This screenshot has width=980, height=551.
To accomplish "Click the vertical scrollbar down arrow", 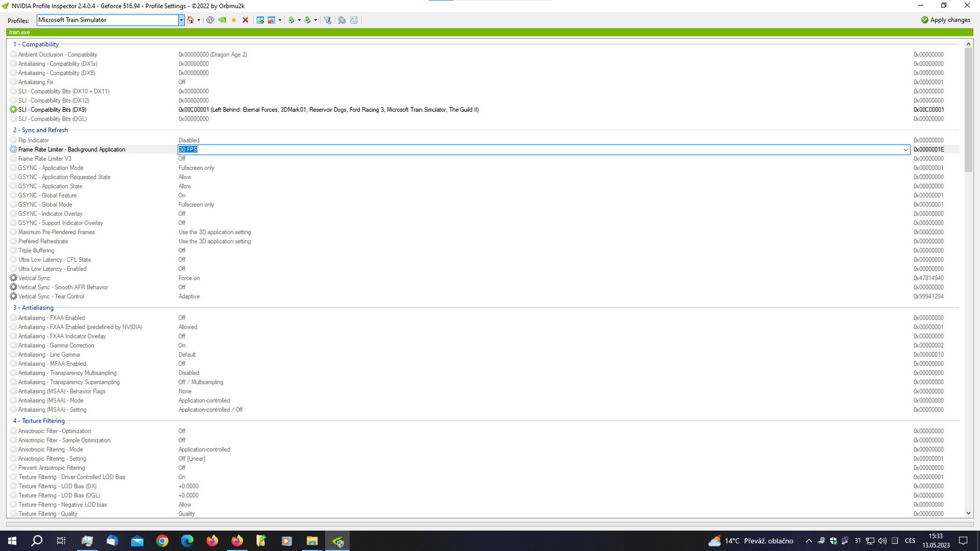I will point(968,513).
